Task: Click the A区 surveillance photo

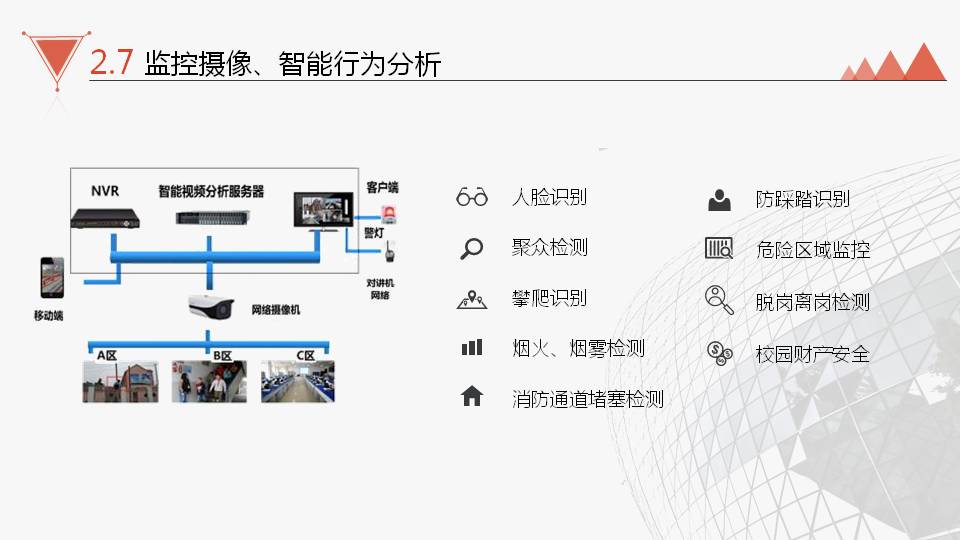Action: [120, 382]
